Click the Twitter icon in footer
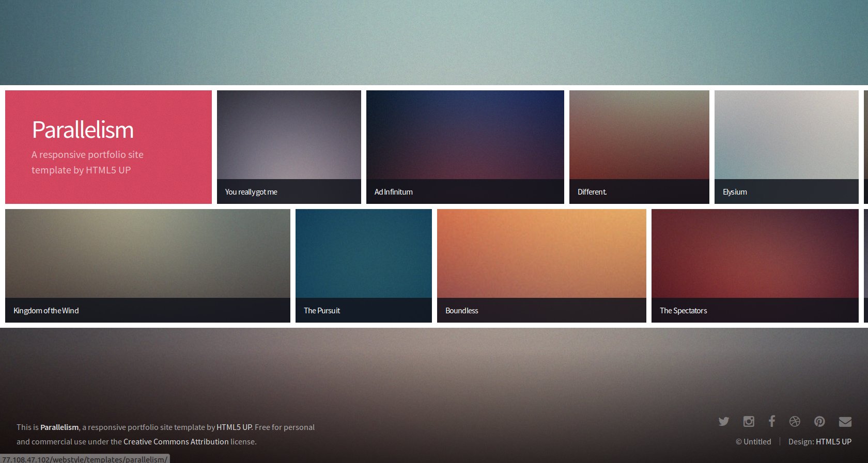Image resolution: width=868 pixels, height=463 pixels. 723,422
